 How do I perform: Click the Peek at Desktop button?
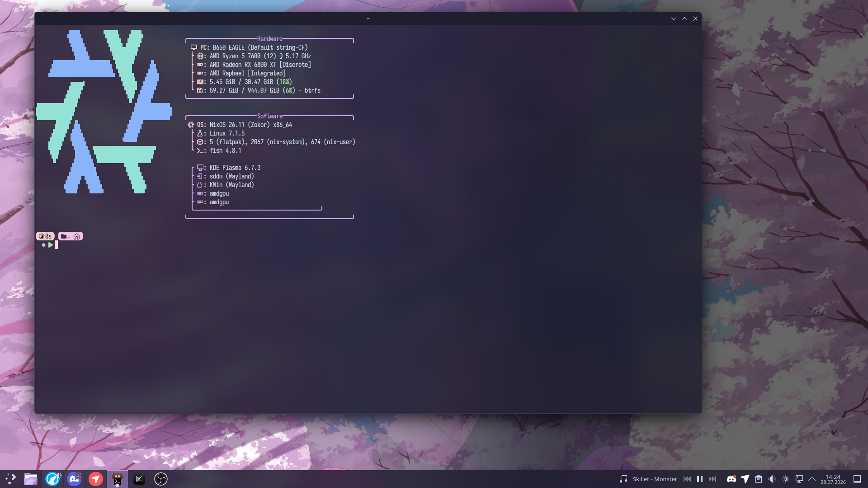tap(857, 479)
